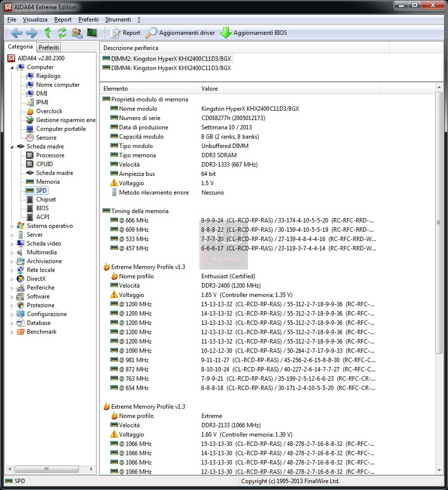Select the Chipset icon item

(x=30, y=199)
